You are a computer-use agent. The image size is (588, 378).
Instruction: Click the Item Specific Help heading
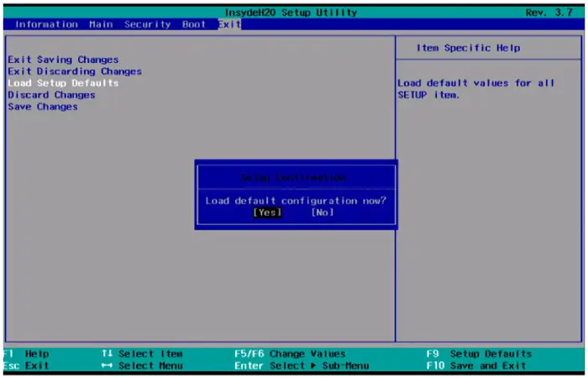pos(469,48)
